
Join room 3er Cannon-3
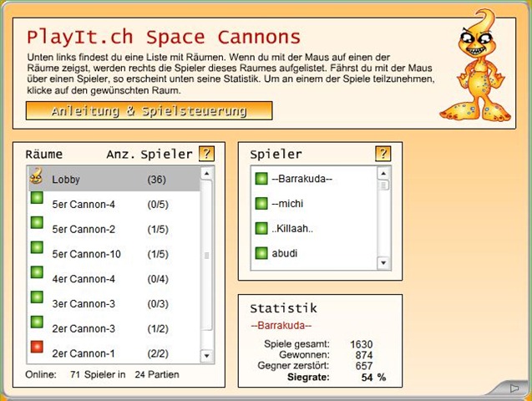[x=114, y=303]
